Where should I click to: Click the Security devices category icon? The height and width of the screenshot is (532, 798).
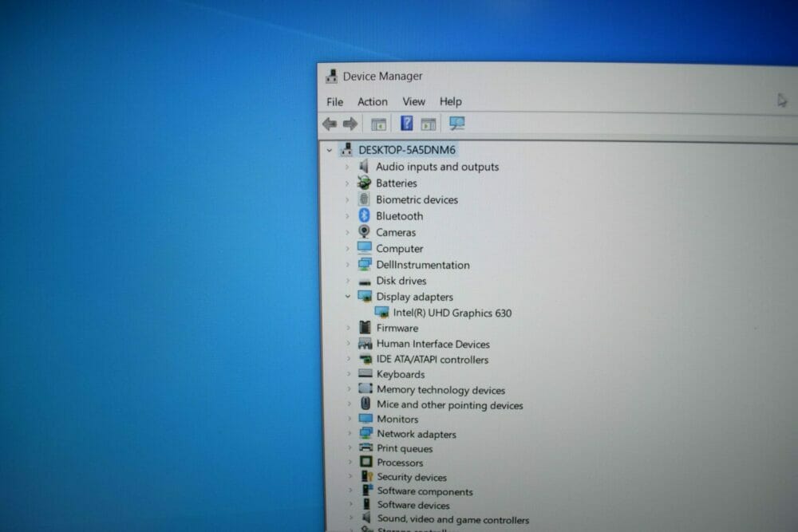click(x=367, y=476)
